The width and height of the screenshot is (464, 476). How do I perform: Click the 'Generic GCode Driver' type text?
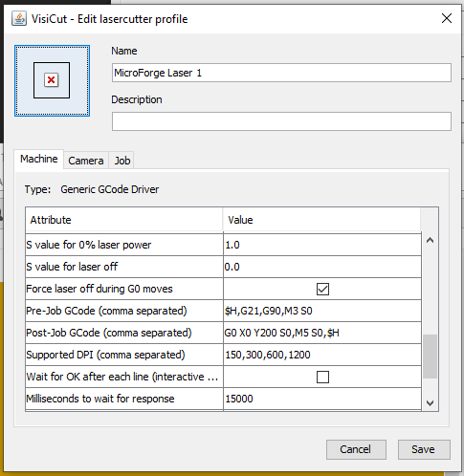[x=110, y=189]
